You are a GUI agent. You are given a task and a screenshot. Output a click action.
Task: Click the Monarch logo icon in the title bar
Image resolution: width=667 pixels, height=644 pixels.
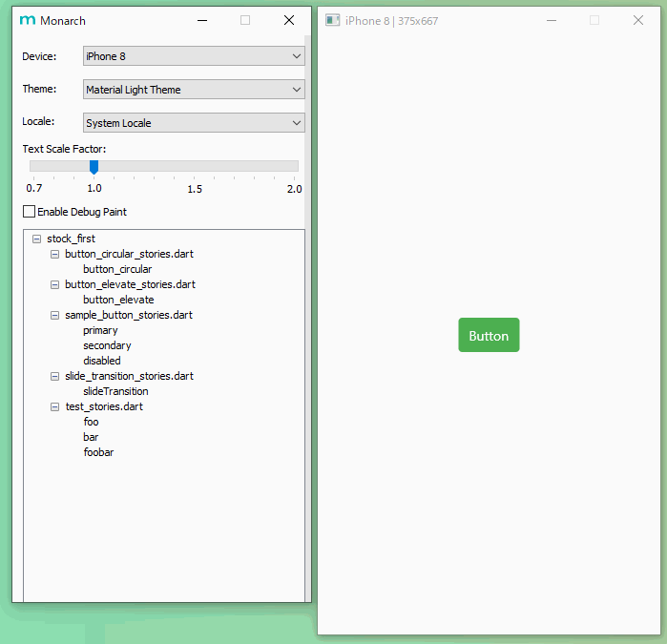pyautogui.click(x=28, y=20)
